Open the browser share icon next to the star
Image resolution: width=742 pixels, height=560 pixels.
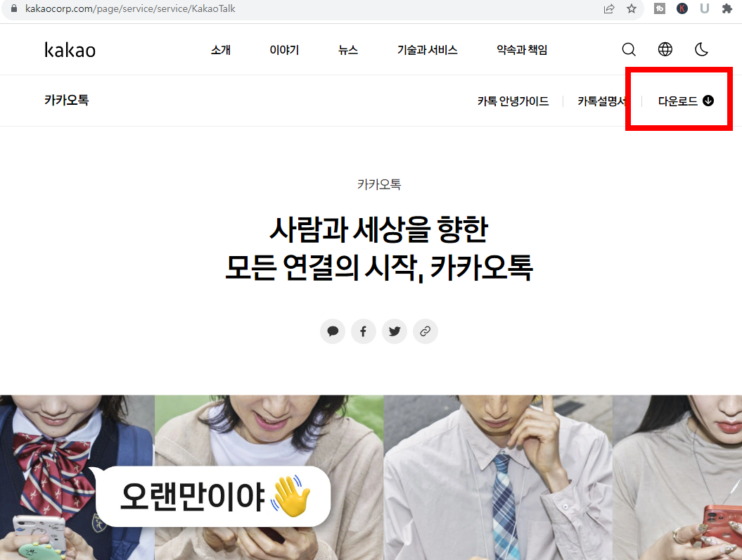(x=609, y=10)
